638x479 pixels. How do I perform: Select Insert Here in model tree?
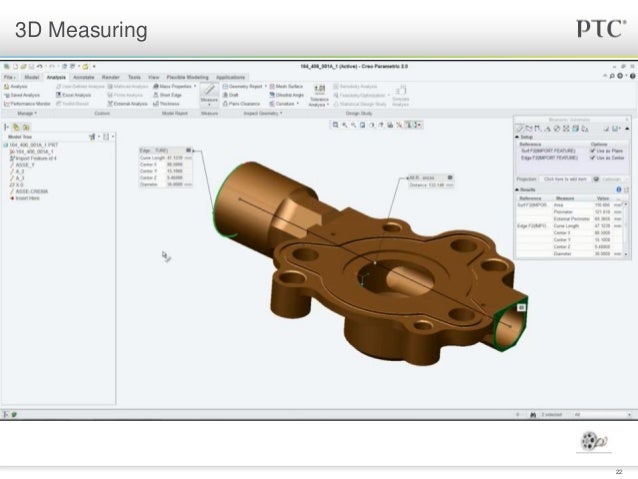point(24,198)
